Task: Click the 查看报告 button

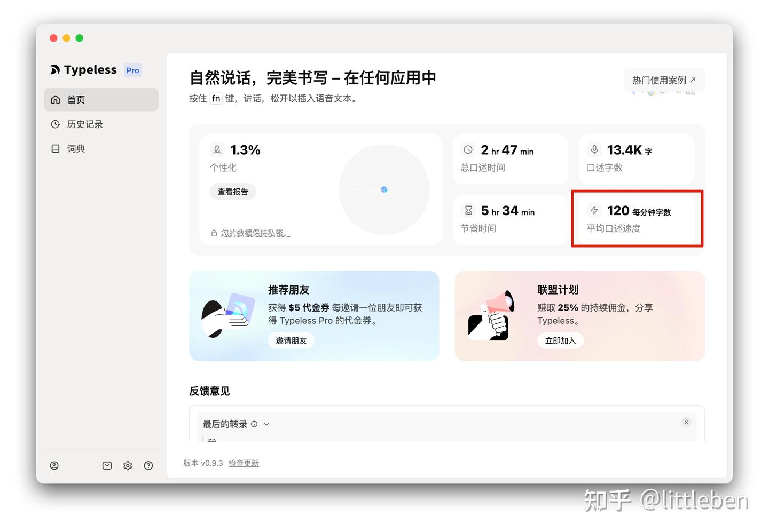Action: point(233,192)
